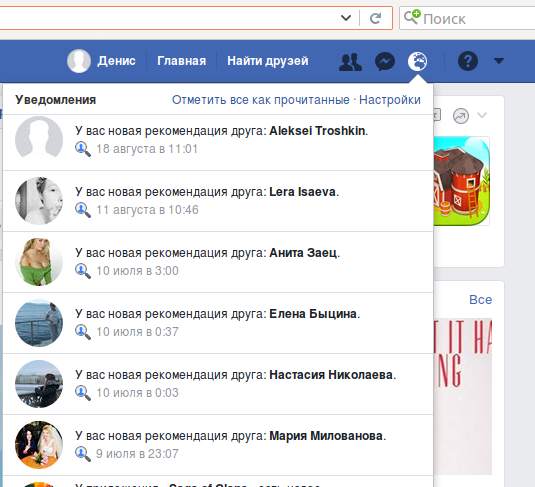Image resolution: width=535 pixels, height=487 pixels.
Task: Open the Денис profile link
Action: 116,61
